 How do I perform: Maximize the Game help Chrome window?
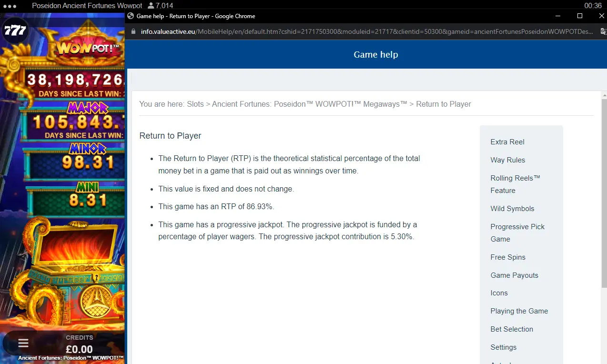(x=580, y=16)
